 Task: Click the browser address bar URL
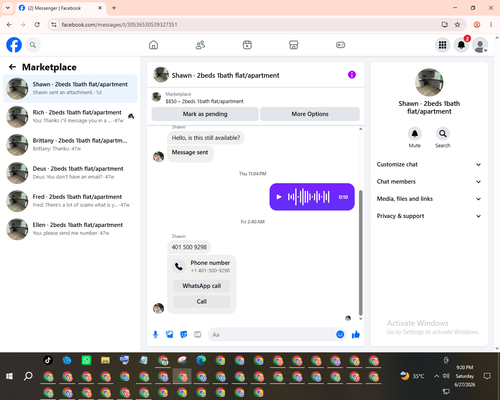pyautogui.click(x=119, y=25)
